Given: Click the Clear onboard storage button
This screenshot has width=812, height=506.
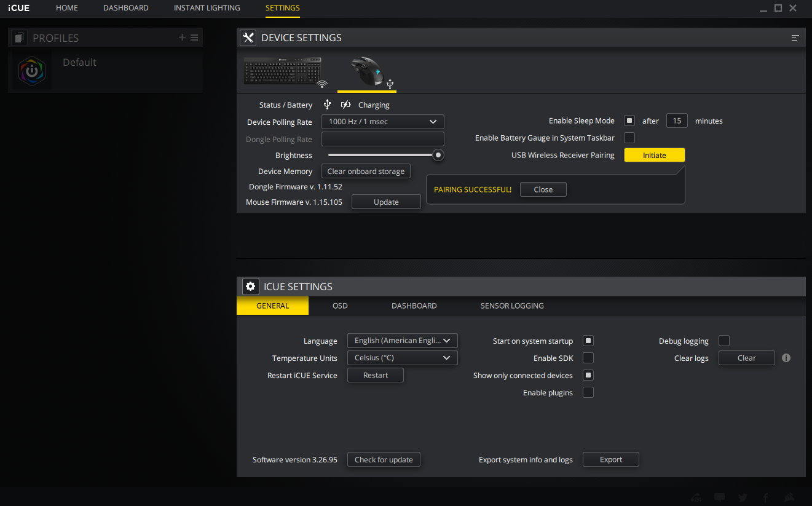Looking at the screenshot, I should 366,172.
